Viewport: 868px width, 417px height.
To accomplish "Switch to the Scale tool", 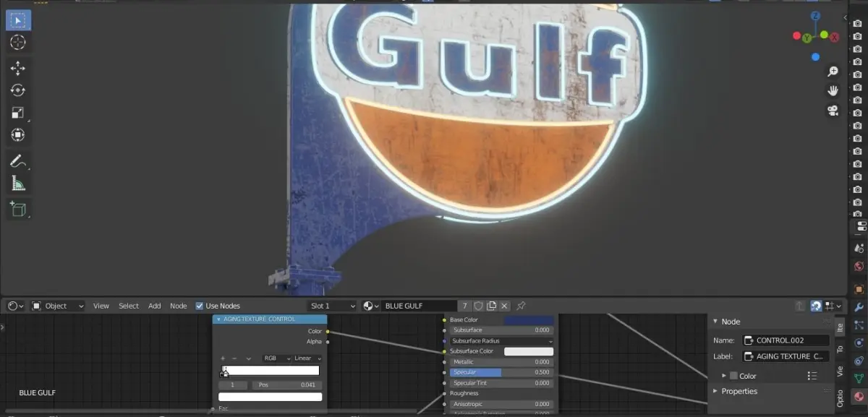I will pos(18,113).
